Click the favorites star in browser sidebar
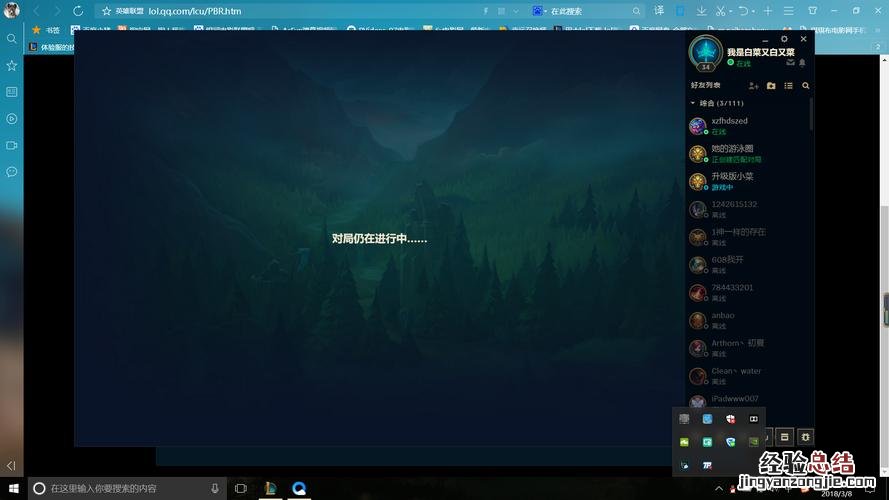Screen dimensions: 889x500 (x=12, y=65)
